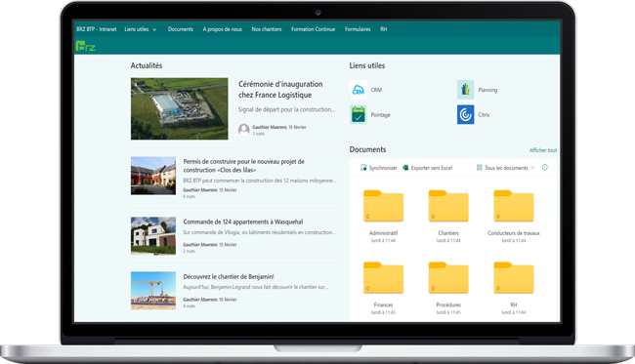The height and width of the screenshot is (364, 635).
Task: Open Découvrez le chantier de Benjamin article
Action: coord(229,276)
